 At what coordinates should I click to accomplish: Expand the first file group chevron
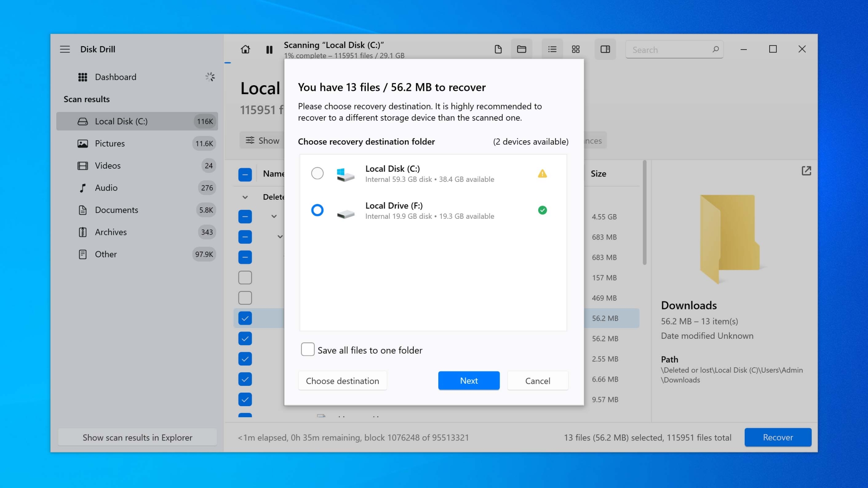pos(273,216)
